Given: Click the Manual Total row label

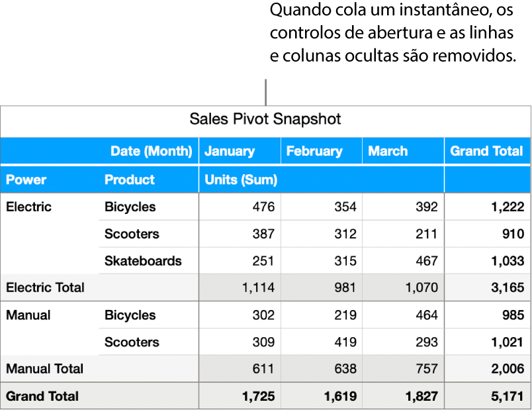Looking at the screenshot, I should [x=44, y=368].
